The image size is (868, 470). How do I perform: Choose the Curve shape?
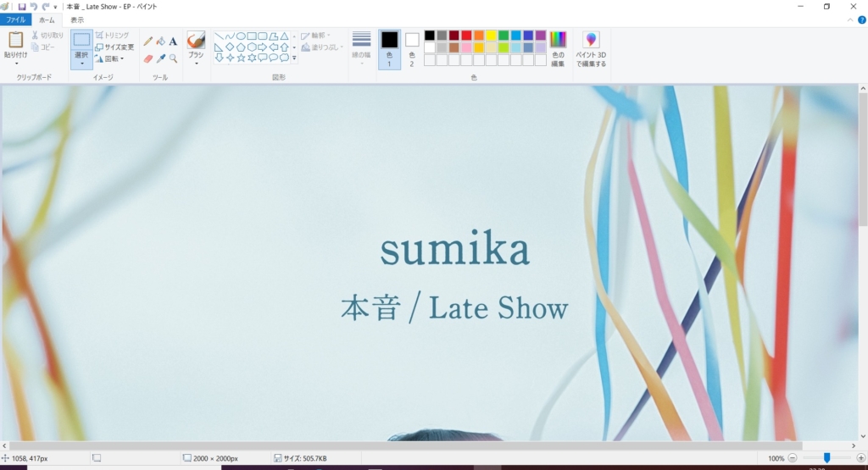(230, 36)
